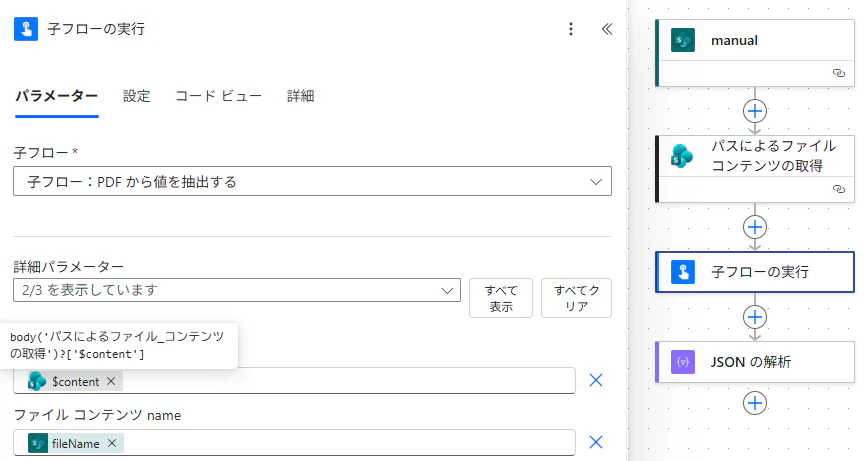
Task: Delete the $content parameter row
Action: click(x=596, y=380)
